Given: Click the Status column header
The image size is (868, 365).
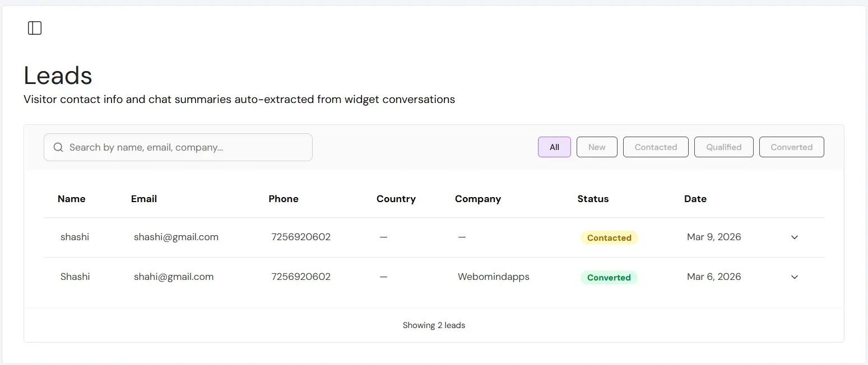Looking at the screenshot, I should 593,199.
